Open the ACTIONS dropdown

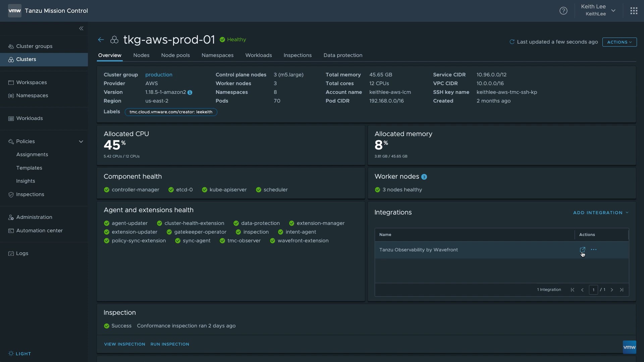619,42
